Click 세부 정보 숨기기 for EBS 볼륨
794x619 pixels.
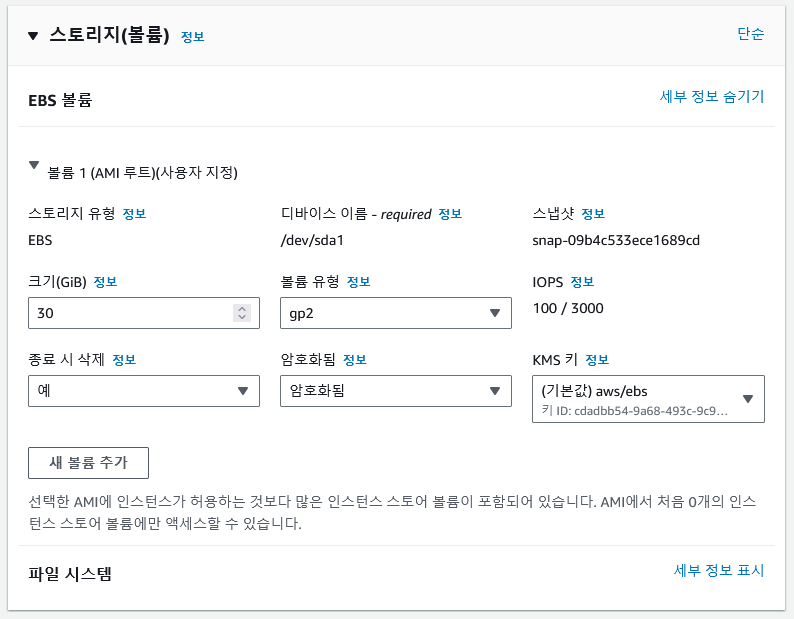pos(711,96)
